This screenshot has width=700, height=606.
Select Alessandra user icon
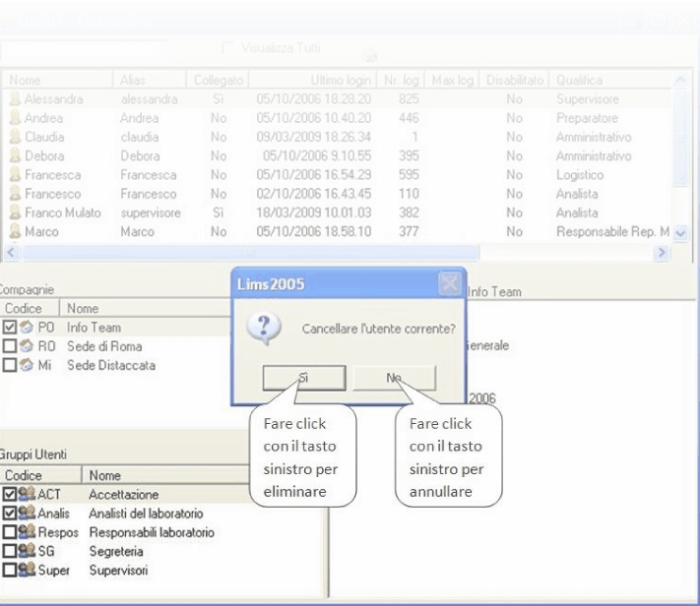click(15, 98)
